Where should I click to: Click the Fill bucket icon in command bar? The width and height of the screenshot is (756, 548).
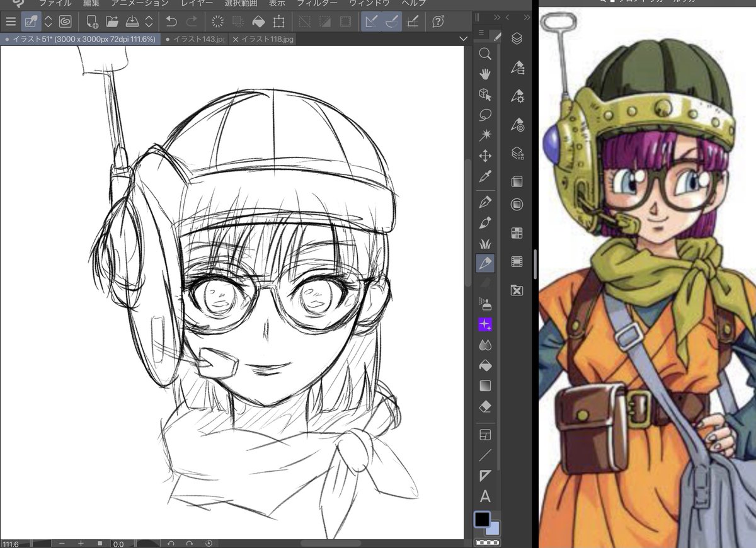[258, 21]
